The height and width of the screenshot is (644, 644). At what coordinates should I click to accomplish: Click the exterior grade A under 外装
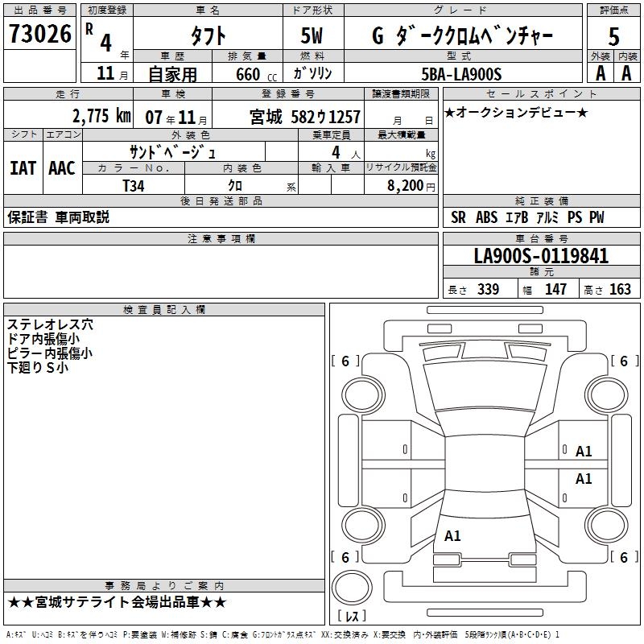point(601,73)
